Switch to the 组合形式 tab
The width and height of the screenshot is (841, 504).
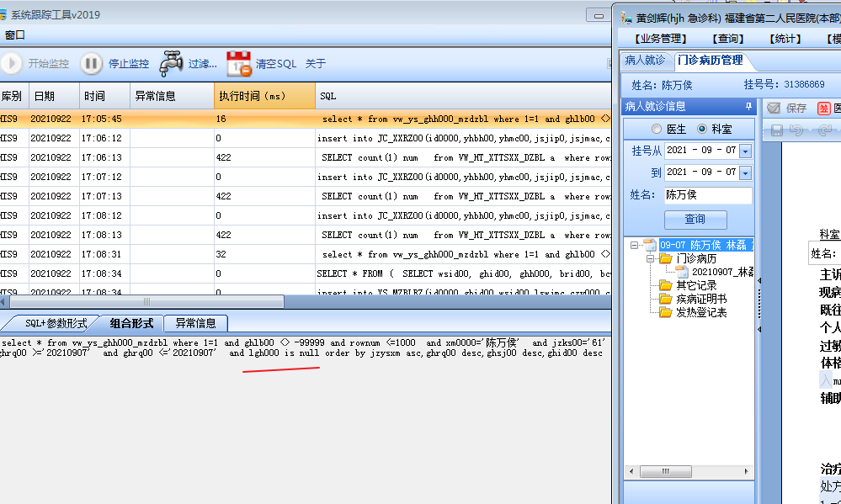(x=131, y=323)
